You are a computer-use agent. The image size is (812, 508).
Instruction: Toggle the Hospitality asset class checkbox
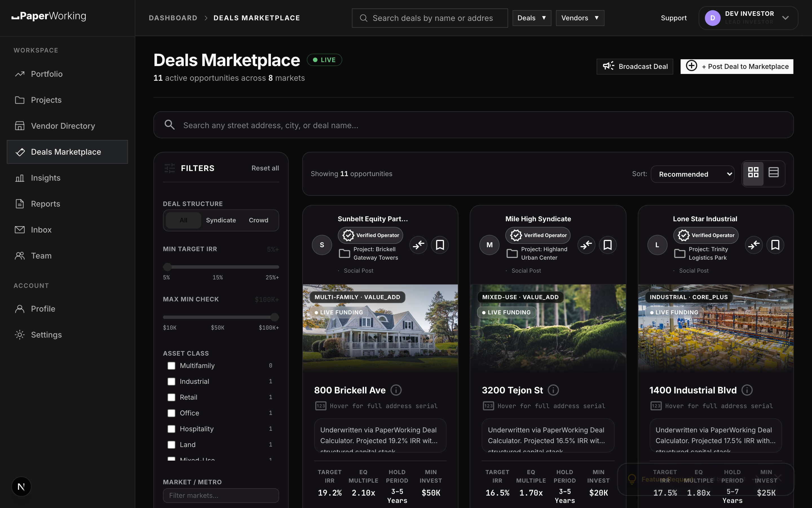[171, 429]
